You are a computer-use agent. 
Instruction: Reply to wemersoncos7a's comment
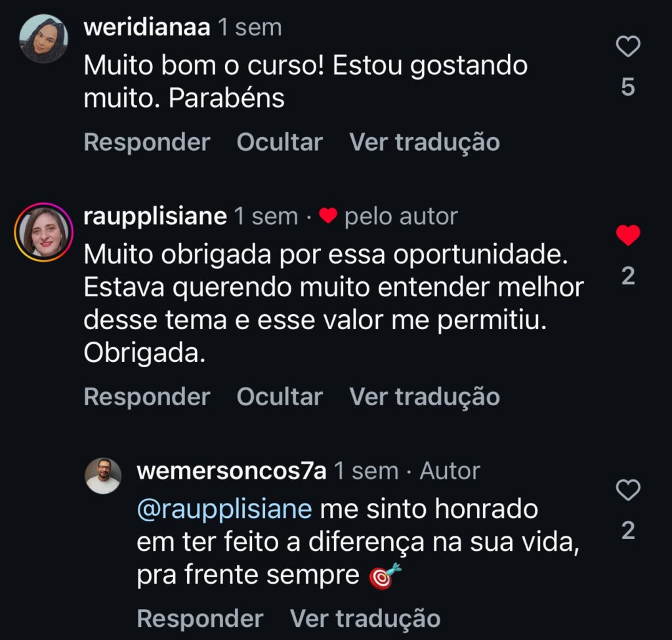point(200,618)
